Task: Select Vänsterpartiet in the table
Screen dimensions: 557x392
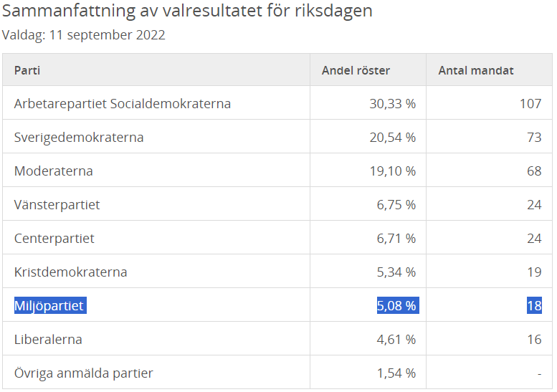Action: click(x=57, y=205)
